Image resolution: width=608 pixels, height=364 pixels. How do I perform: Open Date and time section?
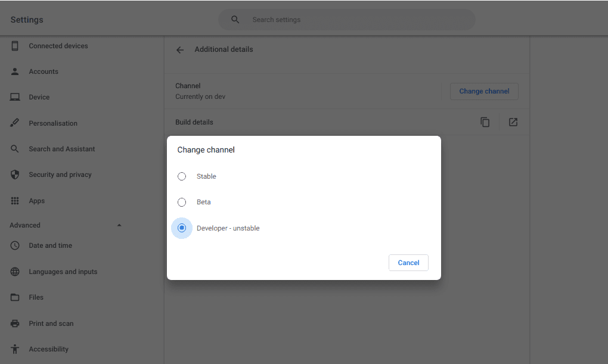point(51,245)
